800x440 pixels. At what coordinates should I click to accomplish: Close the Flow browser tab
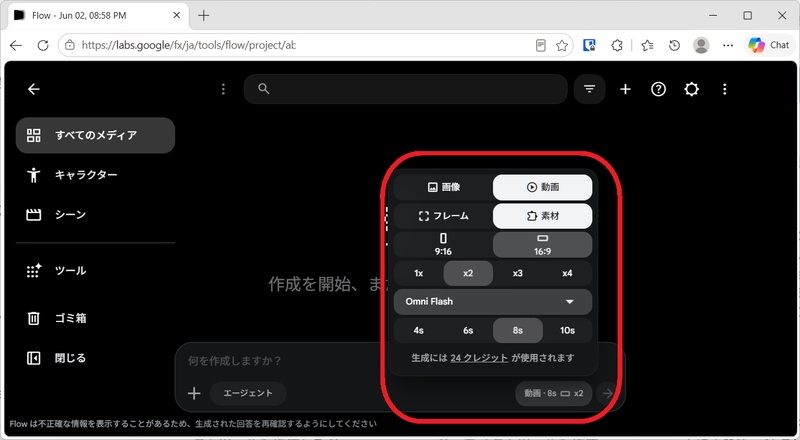click(x=177, y=15)
